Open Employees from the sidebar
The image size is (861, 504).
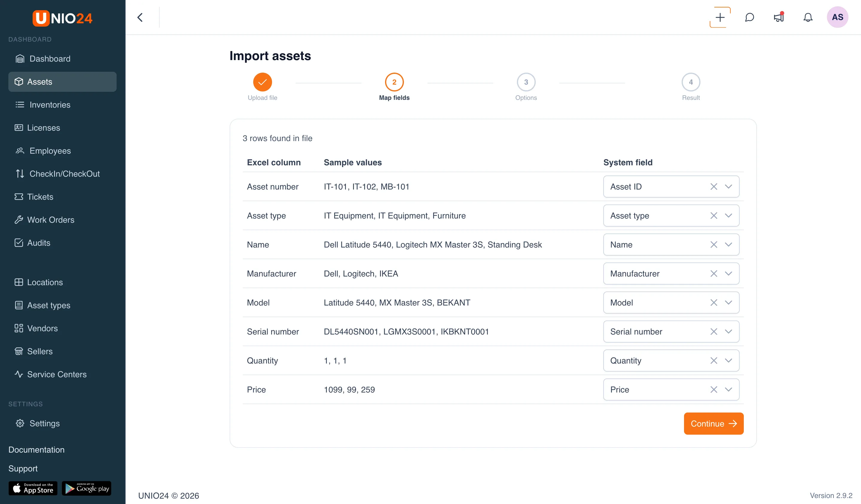pos(62,151)
